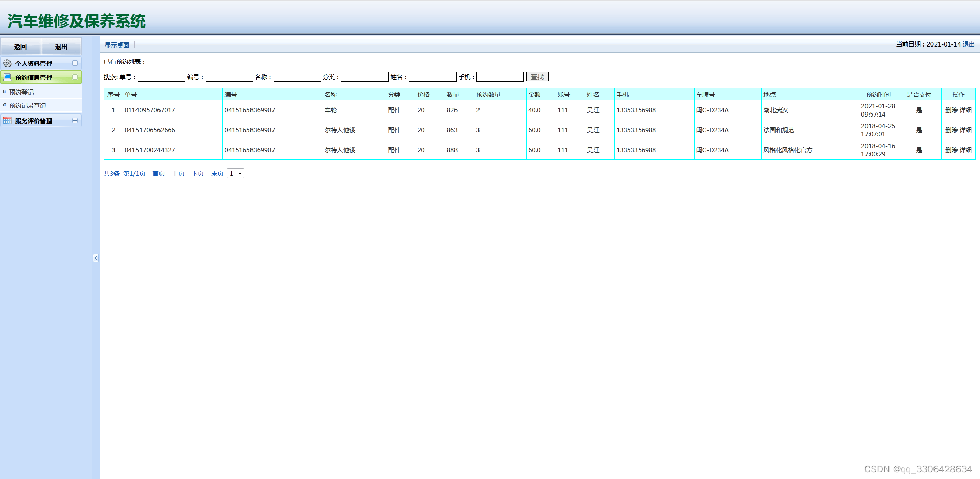Click the 车牌号 column header
Image resolution: width=980 pixels, height=479 pixels.
[x=705, y=95]
